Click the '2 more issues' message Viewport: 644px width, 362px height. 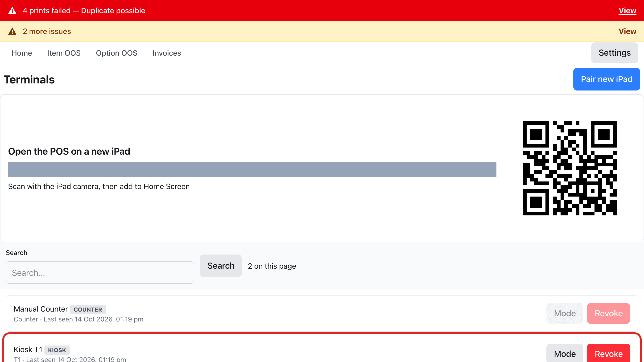47,31
